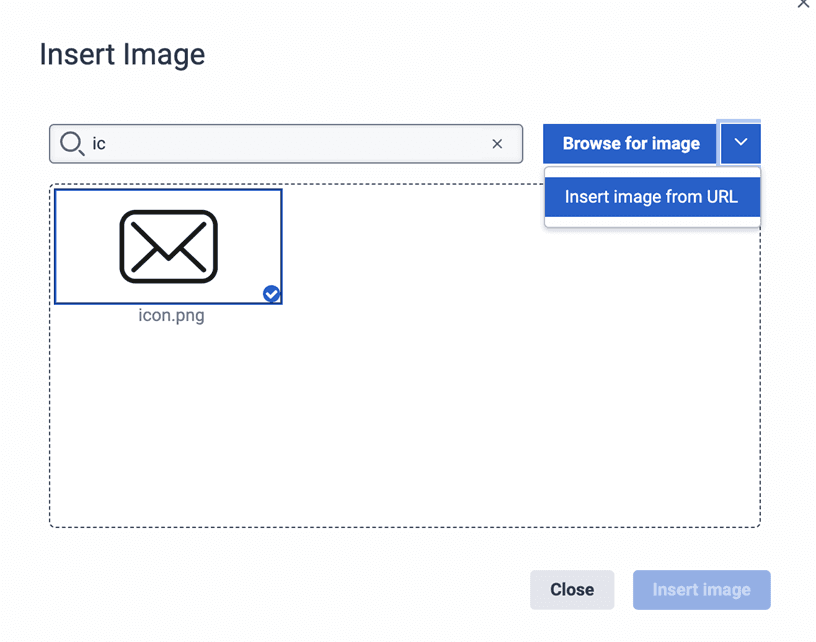Click the Insert image button

(701, 590)
